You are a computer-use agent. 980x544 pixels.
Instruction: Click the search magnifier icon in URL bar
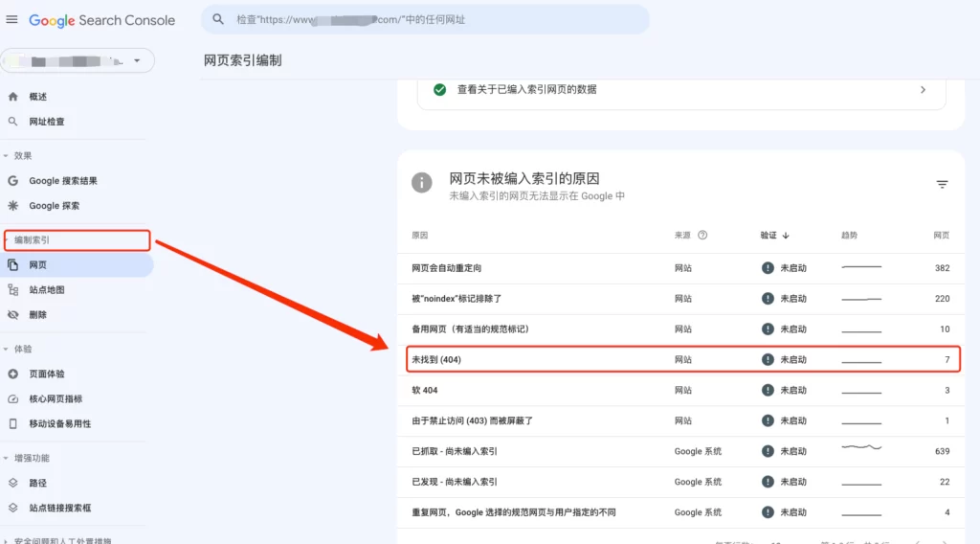[x=218, y=19]
